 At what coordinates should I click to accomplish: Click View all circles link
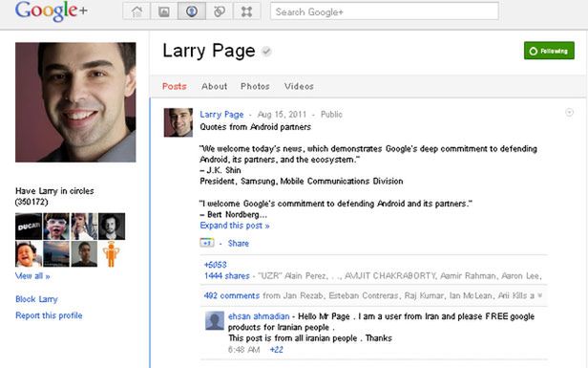click(32, 276)
